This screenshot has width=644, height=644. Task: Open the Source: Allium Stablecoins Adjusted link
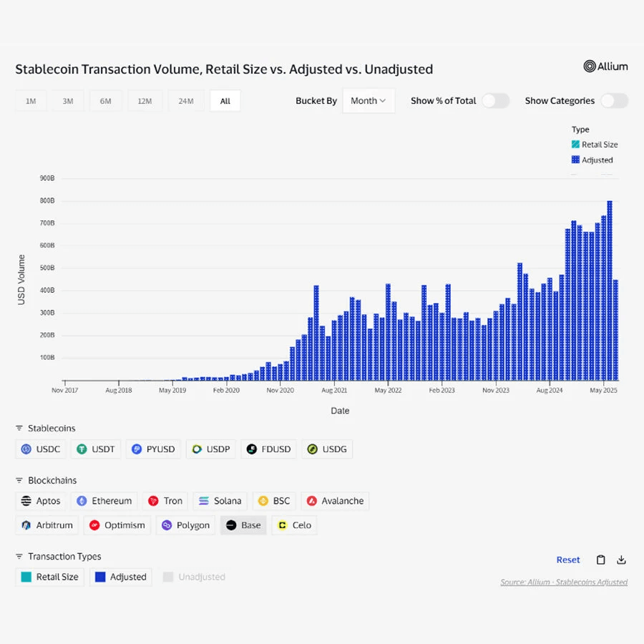point(564,582)
